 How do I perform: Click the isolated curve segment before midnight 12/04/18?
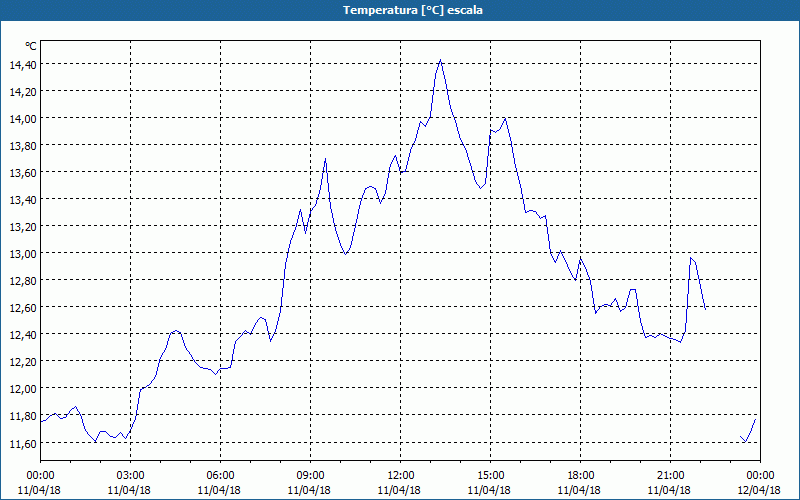748,431
